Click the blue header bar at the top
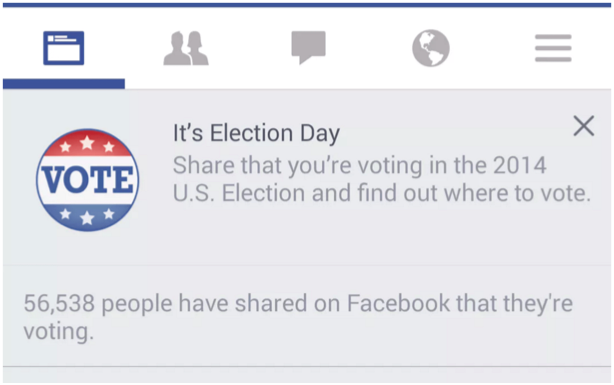 coord(307,5)
